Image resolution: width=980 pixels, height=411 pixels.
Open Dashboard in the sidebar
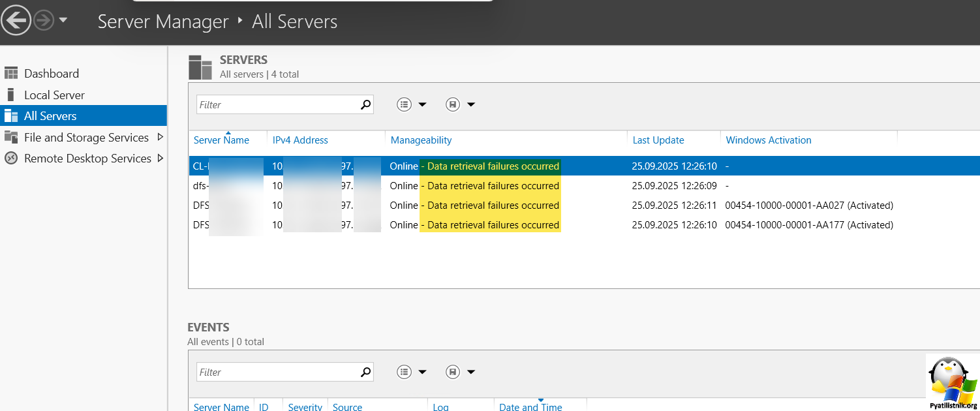(x=52, y=74)
